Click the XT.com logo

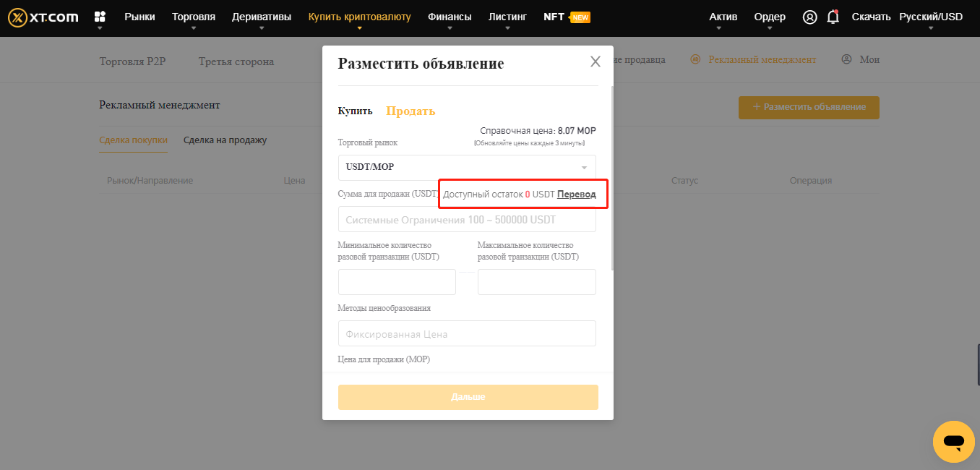click(43, 17)
